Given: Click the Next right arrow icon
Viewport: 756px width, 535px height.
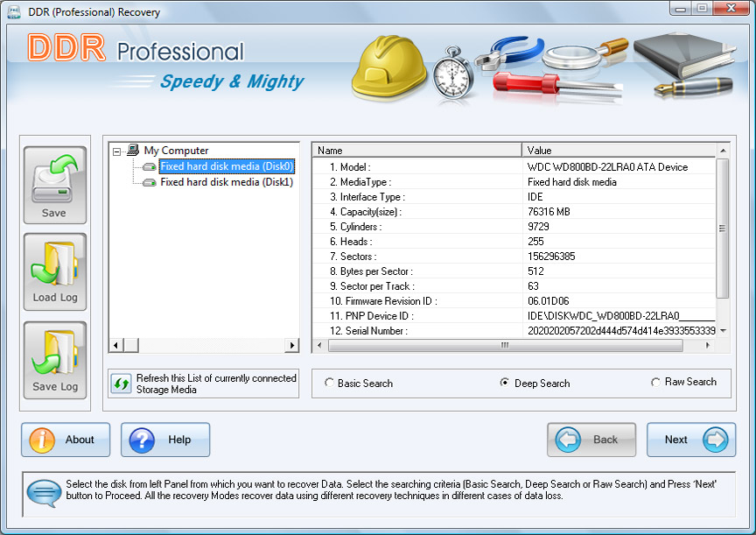Looking at the screenshot, I should point(716,440).
